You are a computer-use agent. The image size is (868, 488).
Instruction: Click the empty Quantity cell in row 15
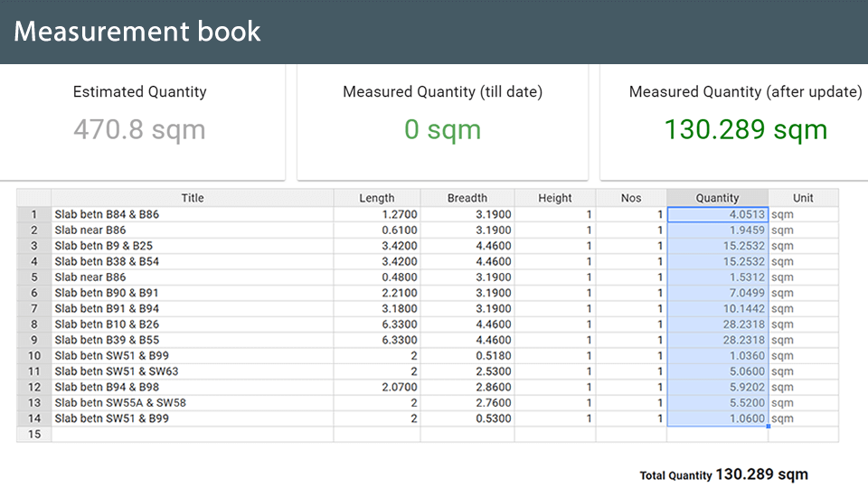717,435
